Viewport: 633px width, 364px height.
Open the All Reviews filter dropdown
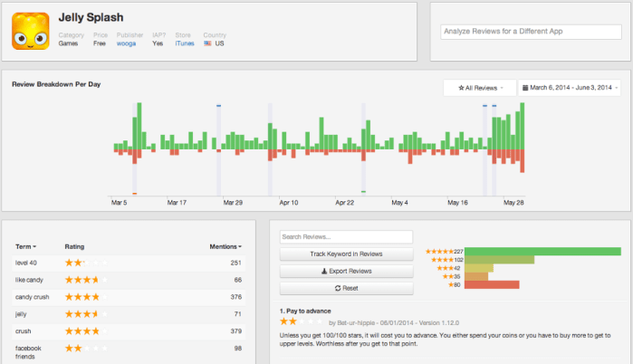click(480, 88)
